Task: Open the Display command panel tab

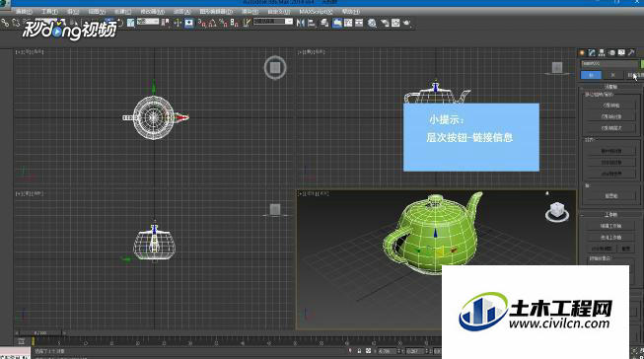Action: pos(621,52)
